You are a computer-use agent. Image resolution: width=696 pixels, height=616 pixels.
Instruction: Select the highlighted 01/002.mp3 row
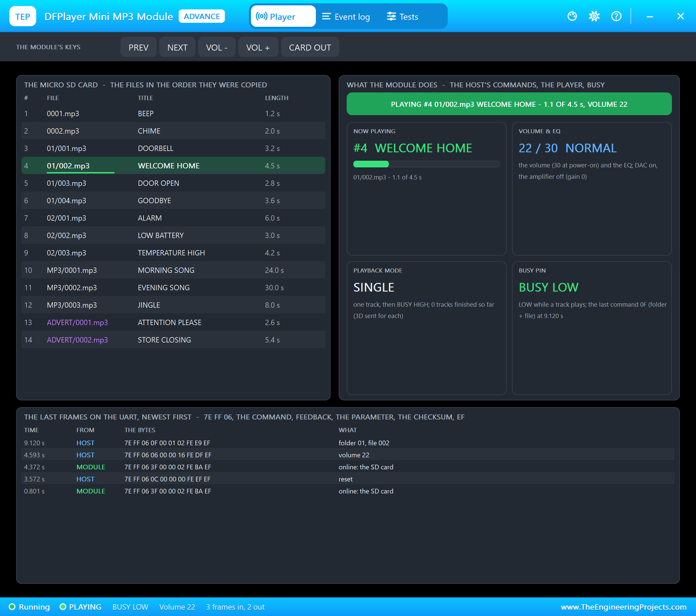coord(173,166)
